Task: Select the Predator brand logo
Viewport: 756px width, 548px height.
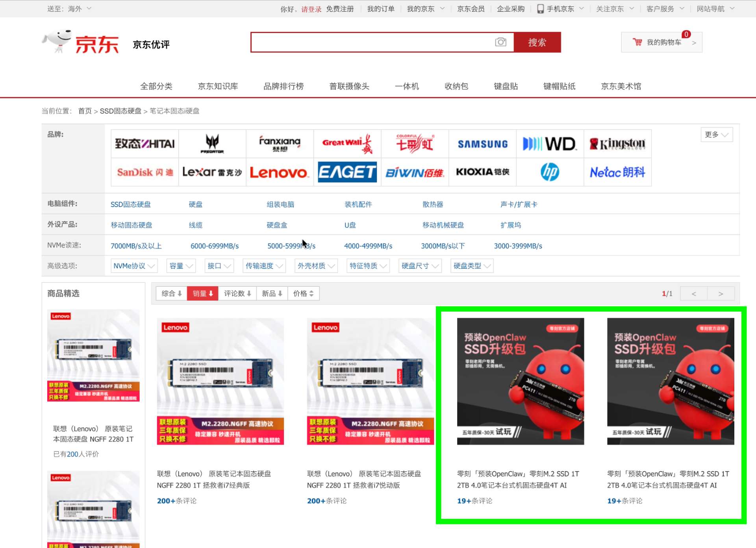Action: [212, 144]
